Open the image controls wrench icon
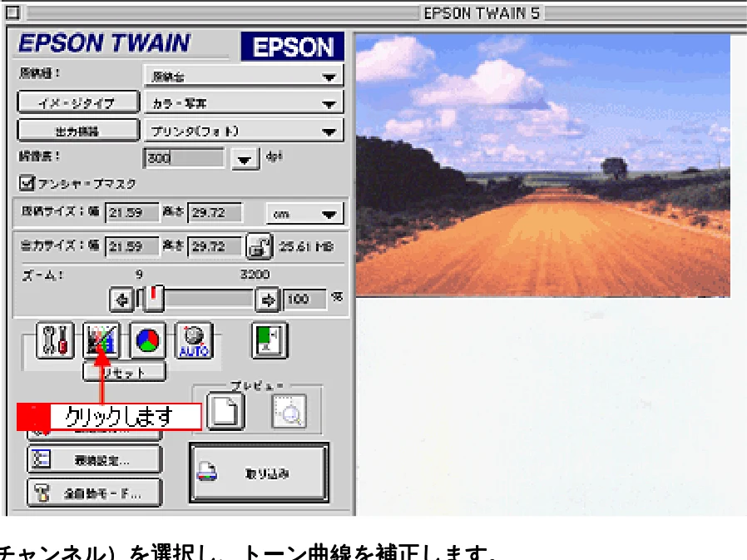The image size is (747, 560). tap(55, 340)
